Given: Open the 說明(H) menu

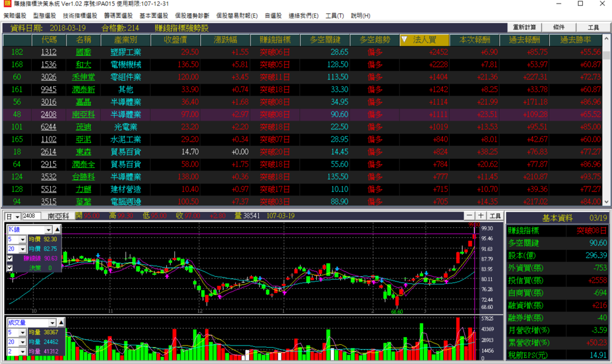Looking at the screenshot, I should [x=360, y=16].
